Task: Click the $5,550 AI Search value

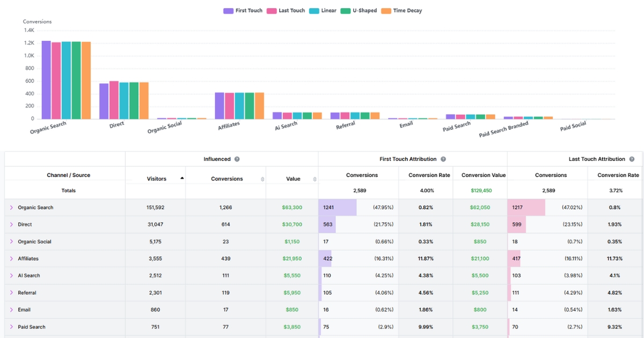Action: tap(293, 275)
